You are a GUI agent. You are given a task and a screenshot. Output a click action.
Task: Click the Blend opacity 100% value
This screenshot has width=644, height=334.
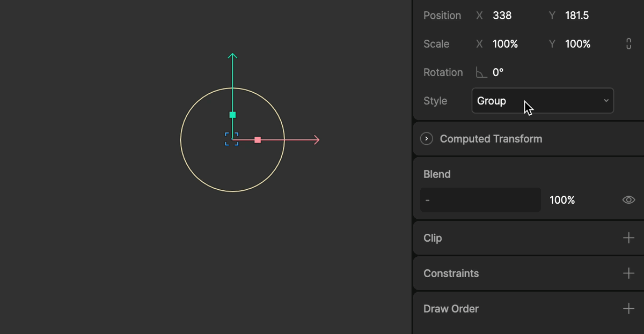pos(562,200)
